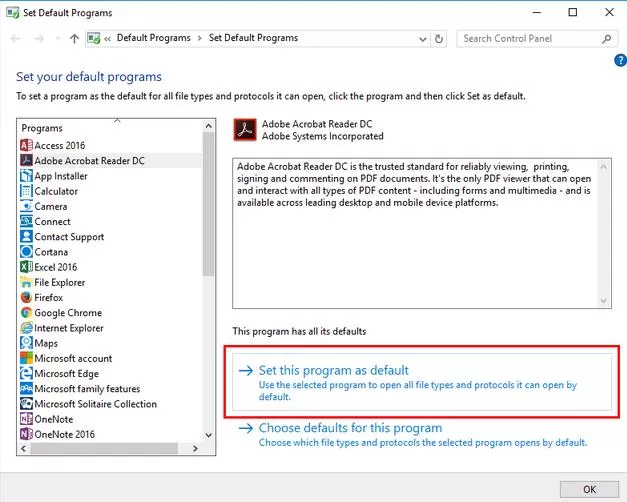
Task: Expand the arrow after Default Programs breadcrumb
Action: [200, 38]
